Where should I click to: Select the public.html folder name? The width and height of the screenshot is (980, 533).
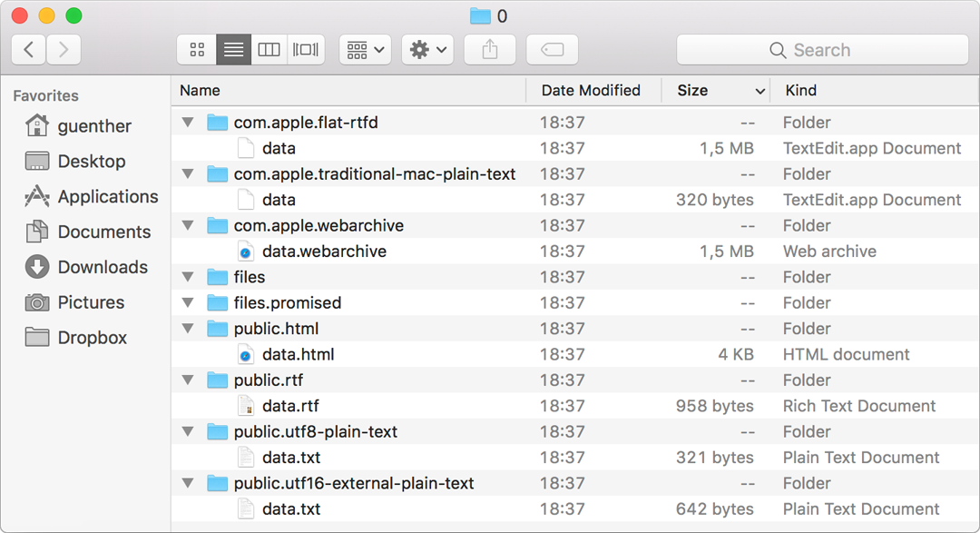click(x=276, y=329)
